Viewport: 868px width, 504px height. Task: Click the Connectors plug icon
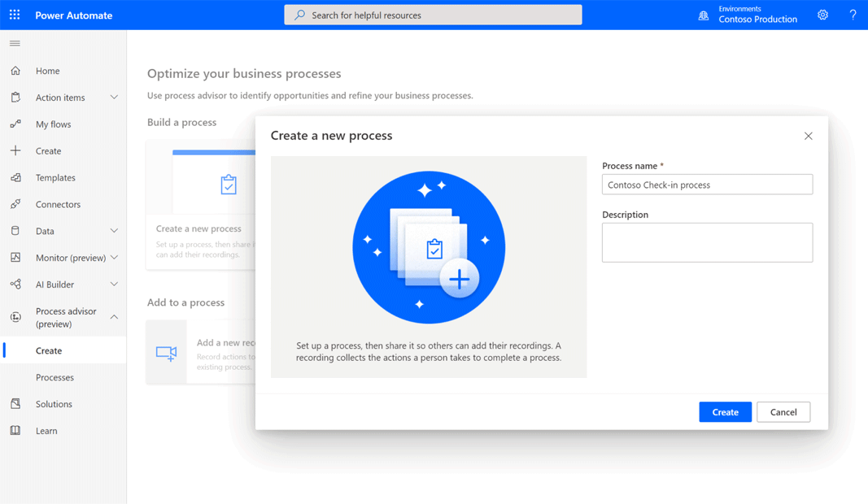[15, 204]
